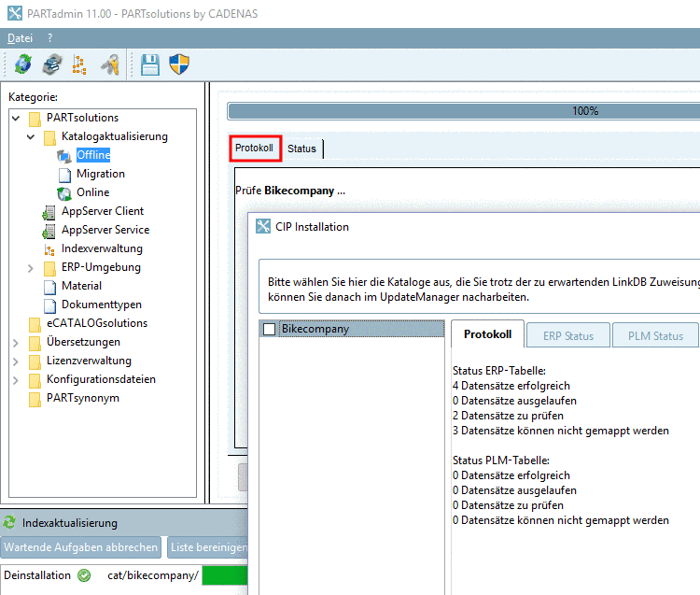Image resolution: width=700 pixels, height=595 pixels.
Task: Click the AppServer Service icon
Action: (49, 231)
